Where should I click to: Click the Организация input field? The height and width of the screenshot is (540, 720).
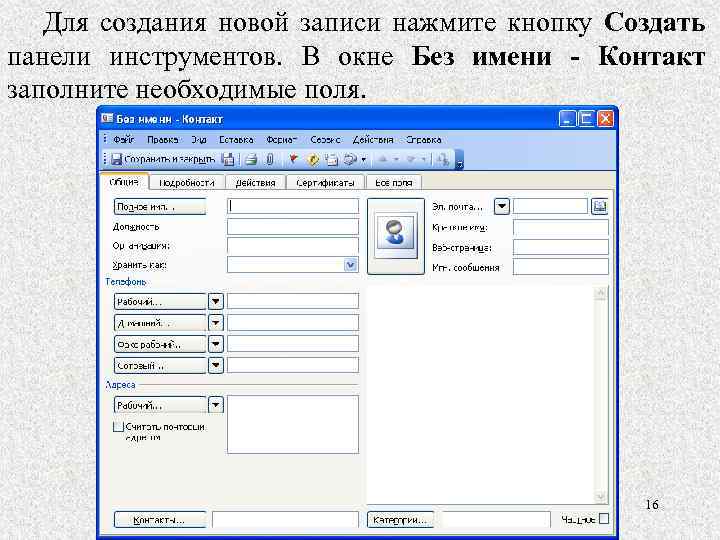(293, 245)
